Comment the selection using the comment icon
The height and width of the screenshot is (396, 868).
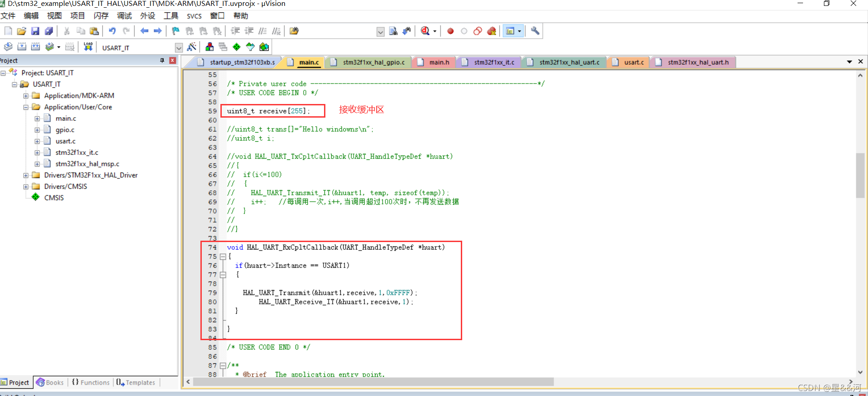pyautogui.click(x=263, y=31)
